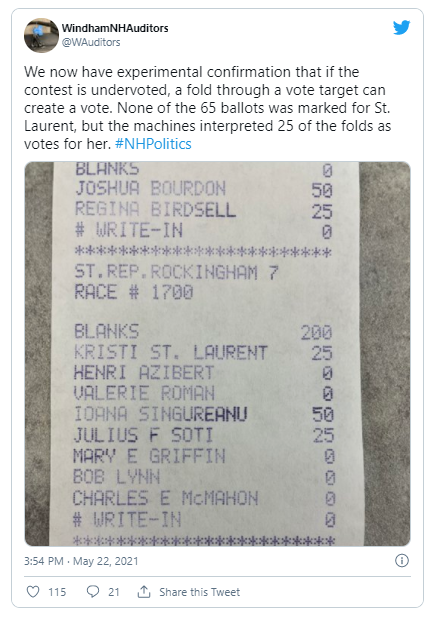The width and height of the screenshot is (442, 624).
Task: Open the receipt photo at KRISTI ST. LAURENT line
Action: point(203,353)
